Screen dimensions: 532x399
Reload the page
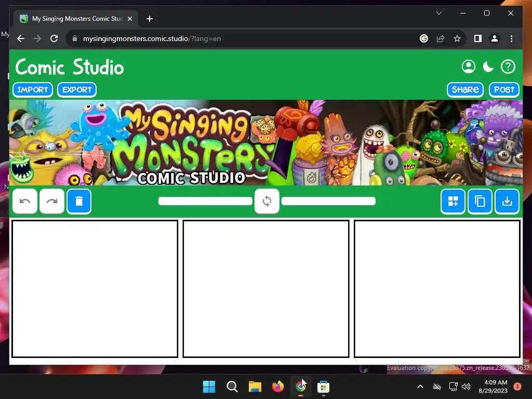click(54, 38)
